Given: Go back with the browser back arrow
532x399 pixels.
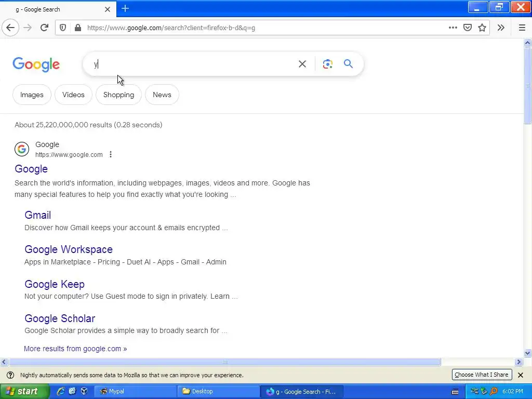Looking at the screenshot, I should coord(10,28).
